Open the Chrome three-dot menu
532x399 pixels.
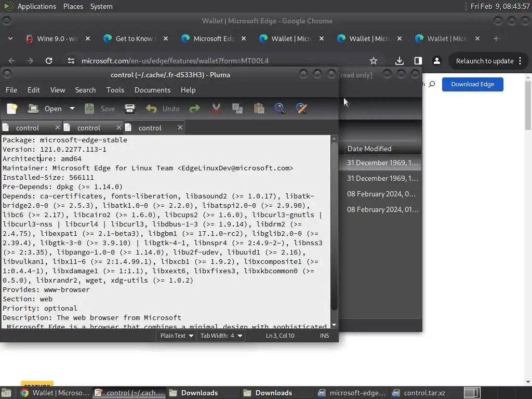coord(520,61)
